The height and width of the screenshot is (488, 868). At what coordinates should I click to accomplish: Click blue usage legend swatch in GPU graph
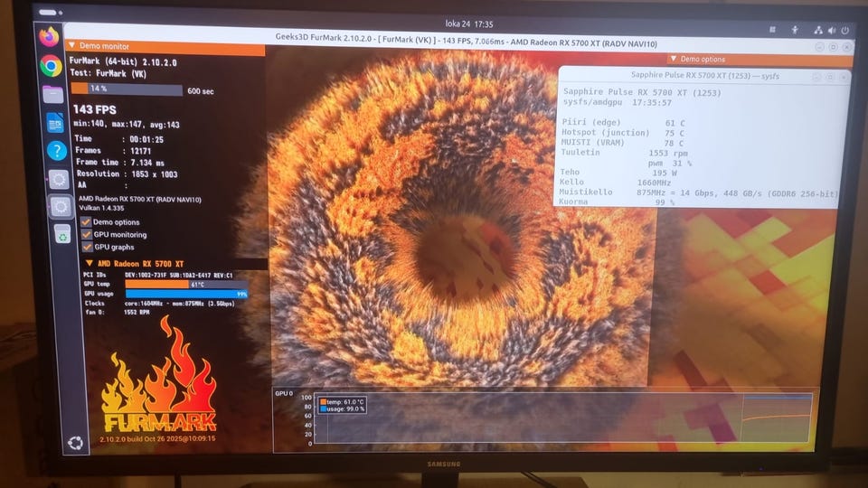(x=324, y=408)
